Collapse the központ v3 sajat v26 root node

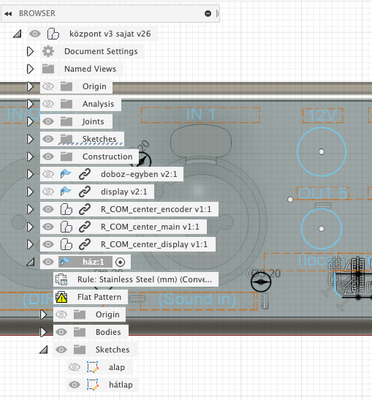[17, 34]
